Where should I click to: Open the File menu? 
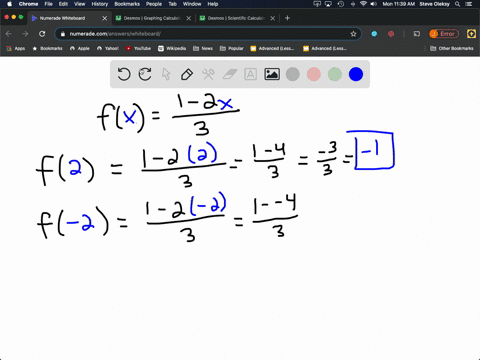(x=48, y=4)
